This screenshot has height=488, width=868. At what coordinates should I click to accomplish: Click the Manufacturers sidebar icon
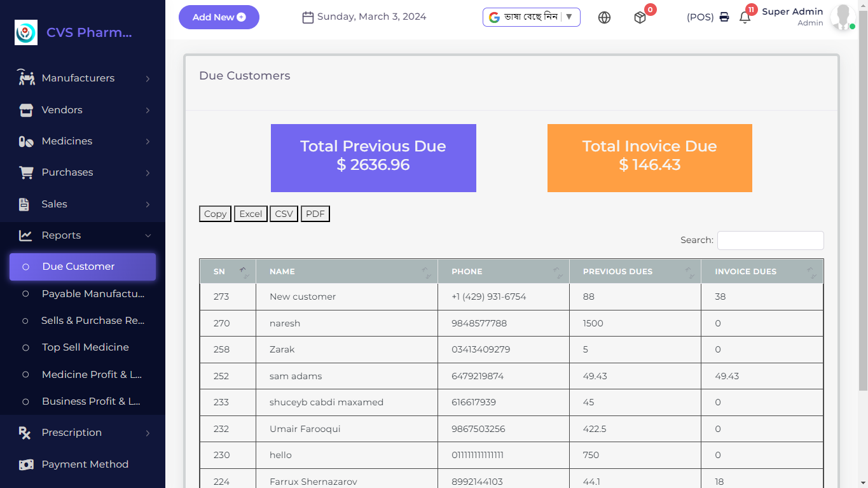[25, 78]
